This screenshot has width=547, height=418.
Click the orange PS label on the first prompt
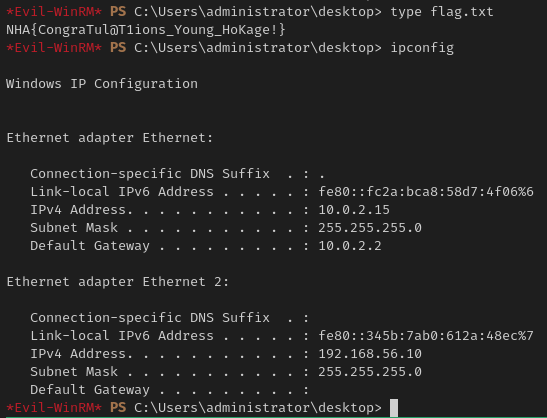[x=118, y=12]
